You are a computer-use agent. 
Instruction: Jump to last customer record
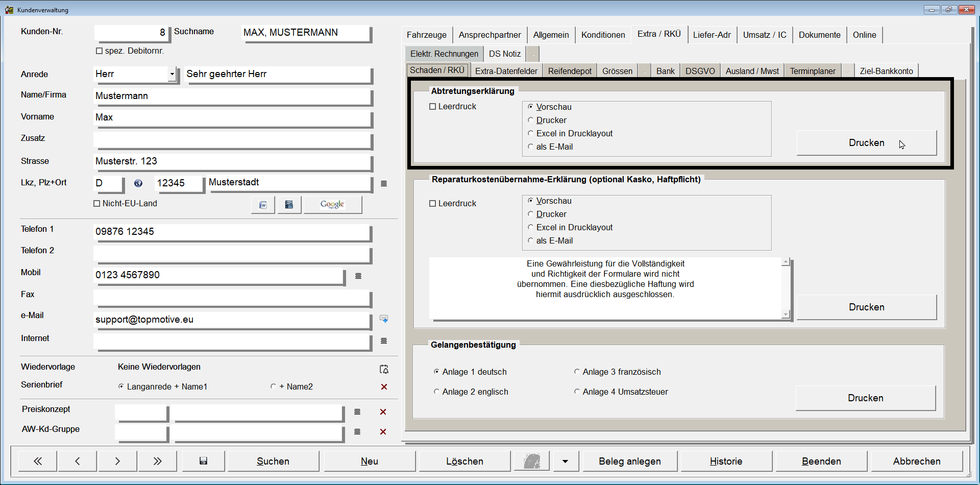pos(158,461)
